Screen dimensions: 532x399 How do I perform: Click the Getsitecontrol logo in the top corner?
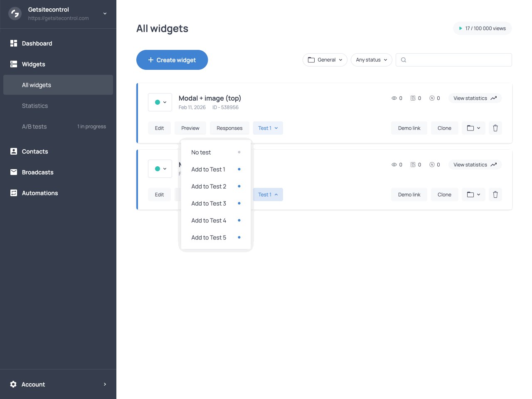tap(15, 13)
